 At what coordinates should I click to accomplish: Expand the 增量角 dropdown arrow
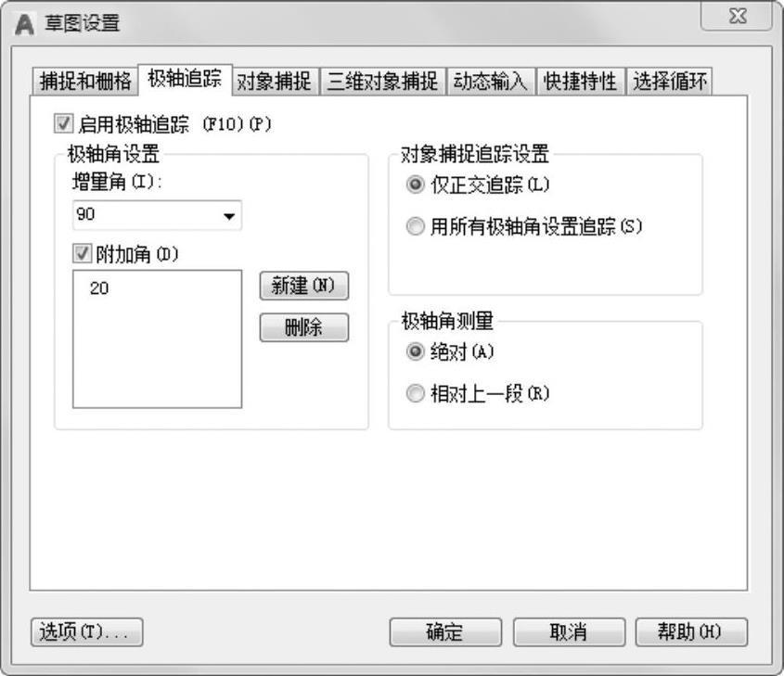coord(229,216)
